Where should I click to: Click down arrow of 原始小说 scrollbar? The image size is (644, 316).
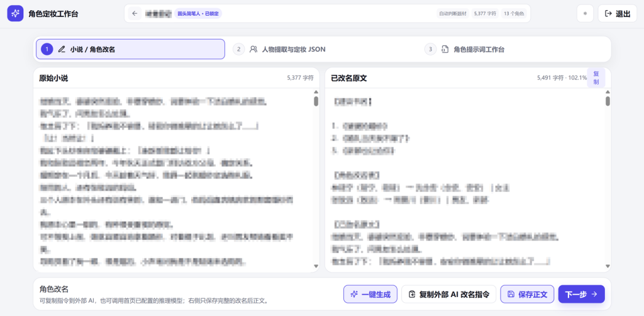316,266
